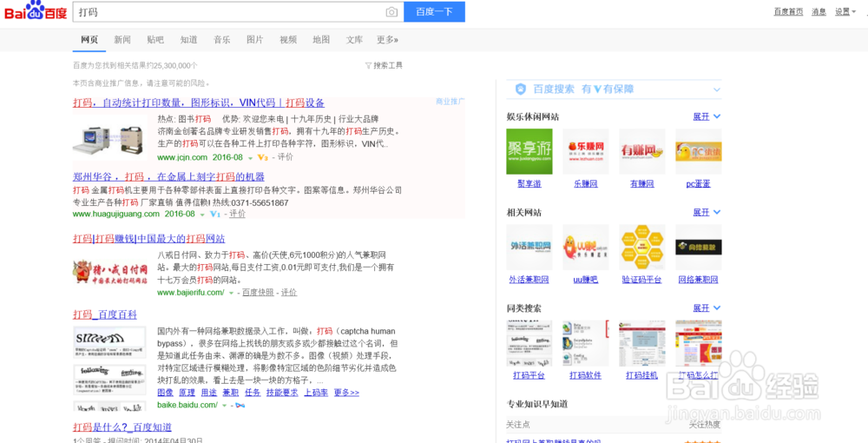Click 打码挂机 thumbnail image
The height and width of the screenshot is (443, 868).
click(642, 343)
